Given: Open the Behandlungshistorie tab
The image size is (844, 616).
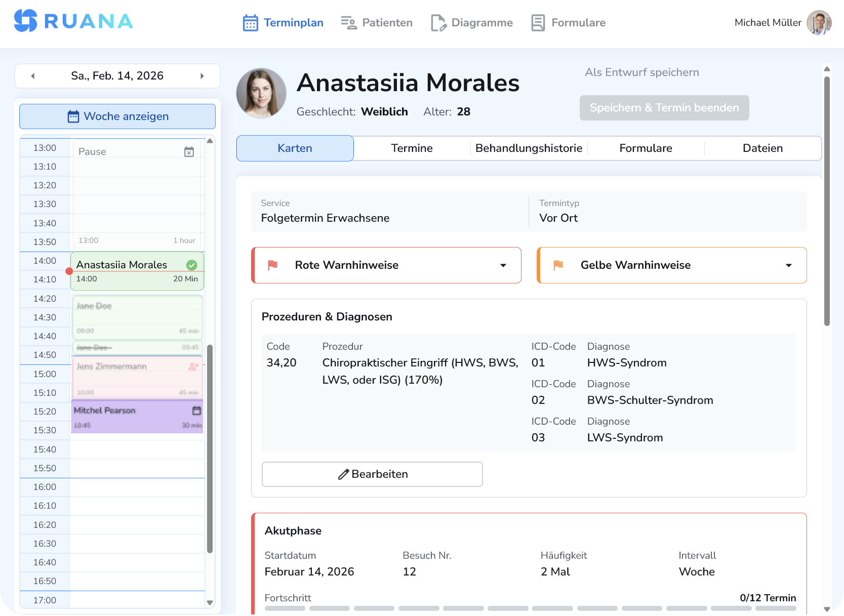Looking at the screenshot, I should tap(529, 148).
